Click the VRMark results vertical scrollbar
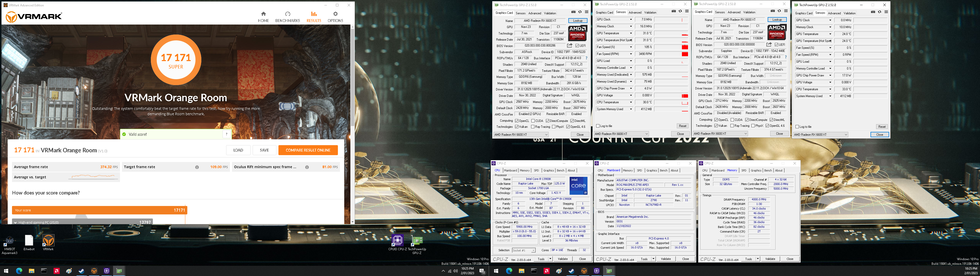This screenshot has height=276, width=980. (352, 124)
